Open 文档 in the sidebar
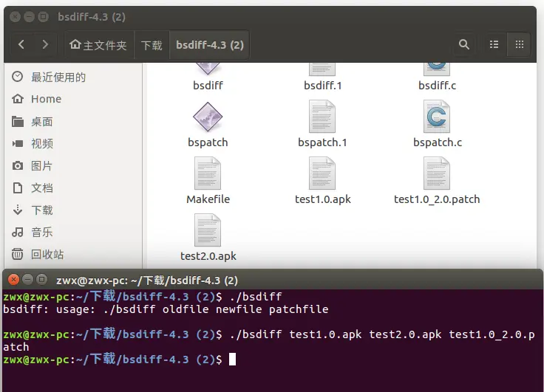544x392 pixels. pyautogui.click(x=73, y=188)
